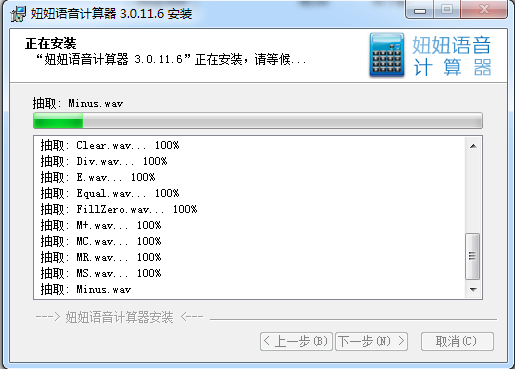The width and height of the screenshot is (515, 369).
Task: Select the log row Equal.wav... 100%
Action: click(x=110, y=193)
